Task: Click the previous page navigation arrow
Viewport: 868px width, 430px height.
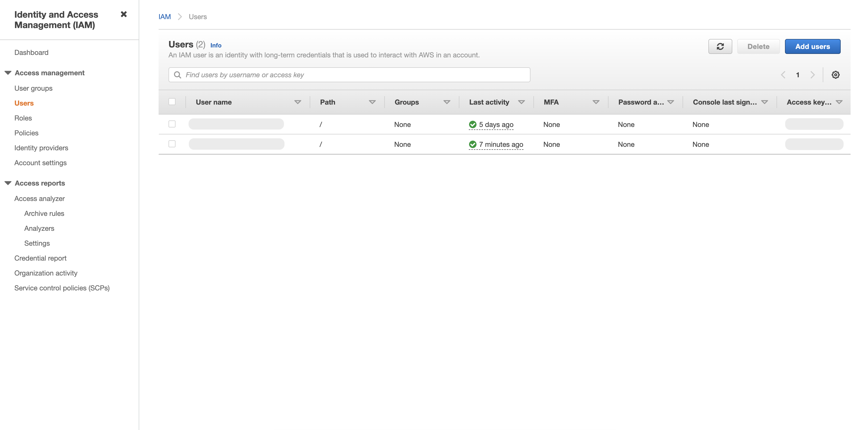Action: [x=784, y=75]
